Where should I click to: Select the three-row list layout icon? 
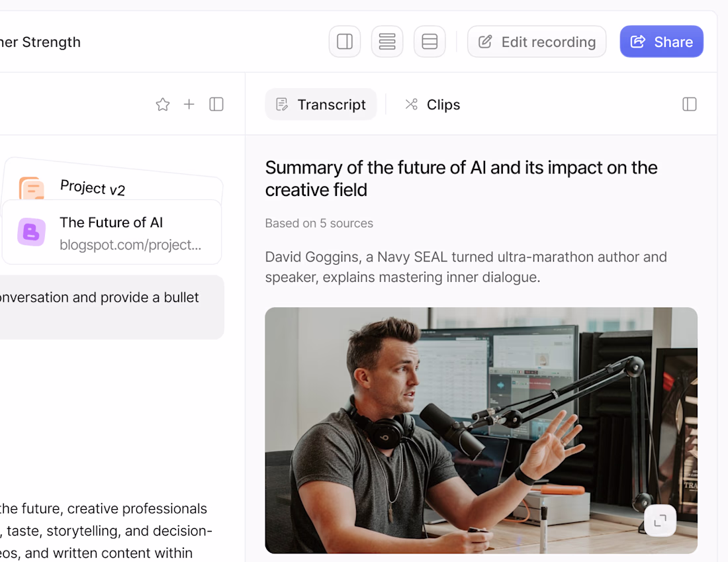click(x=387, y=42)
